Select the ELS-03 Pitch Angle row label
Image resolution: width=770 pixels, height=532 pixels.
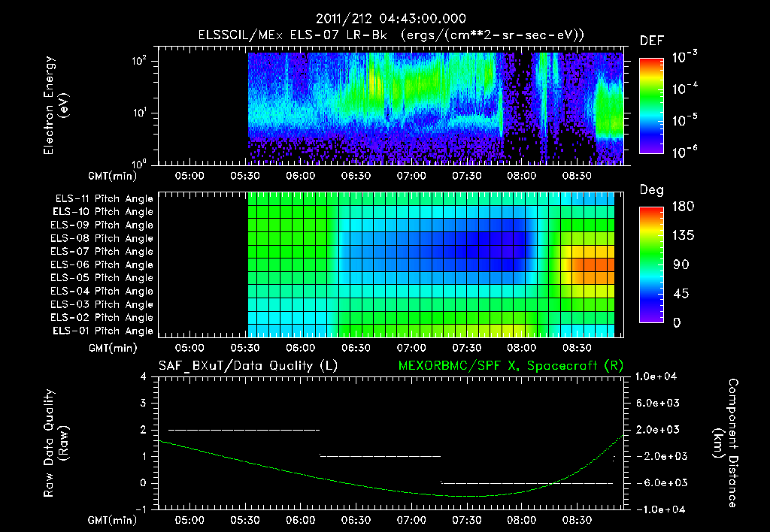(x=102, y=305)
